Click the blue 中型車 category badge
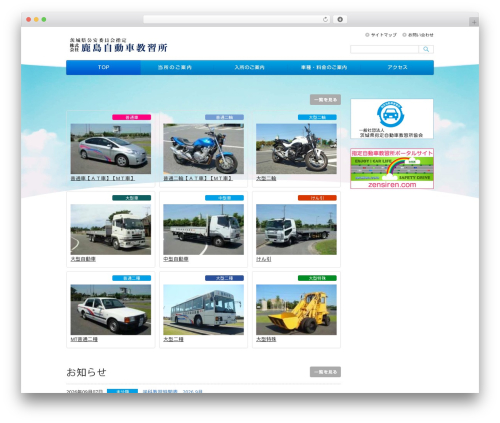The width and height of the screenshot is (500, 423). 224,198
